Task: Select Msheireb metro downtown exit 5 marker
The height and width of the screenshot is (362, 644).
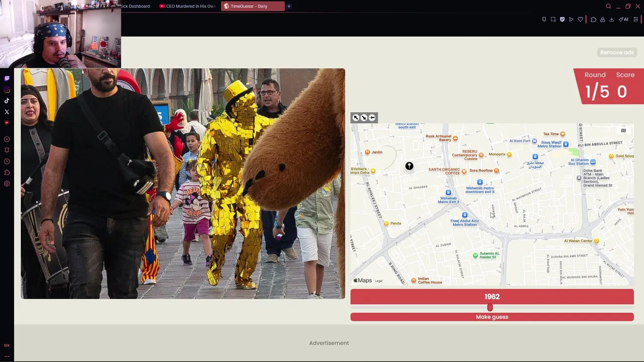Action: tap(479, 182)
